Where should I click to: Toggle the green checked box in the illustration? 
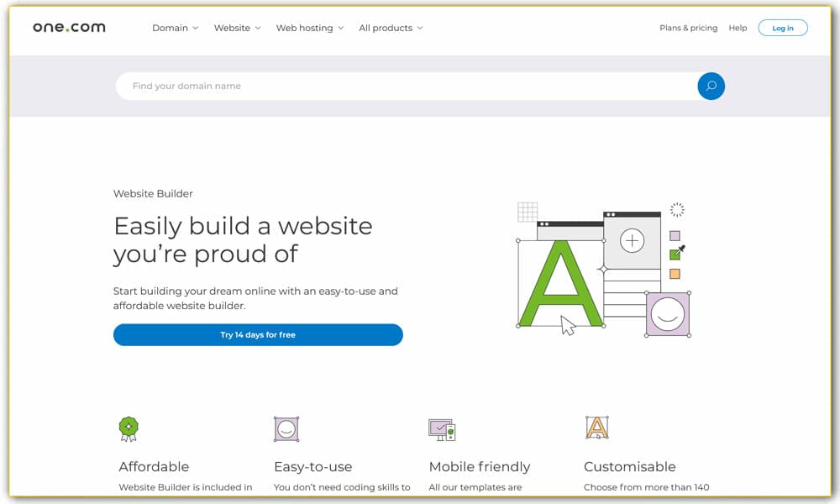coord(675,255)
